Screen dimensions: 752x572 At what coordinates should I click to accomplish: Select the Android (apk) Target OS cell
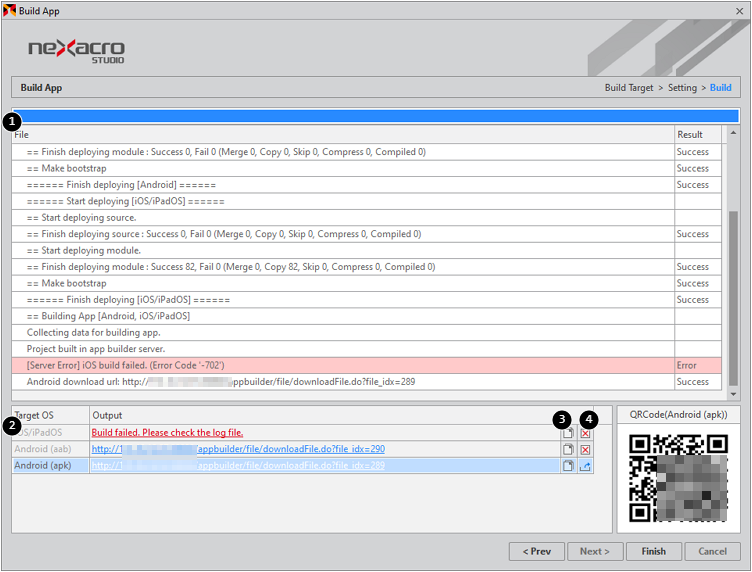point(49,466)
